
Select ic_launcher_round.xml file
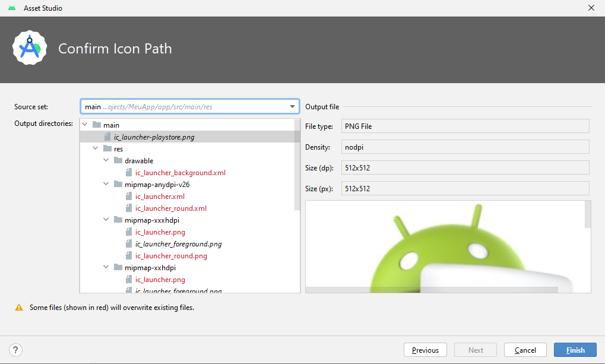170,208
